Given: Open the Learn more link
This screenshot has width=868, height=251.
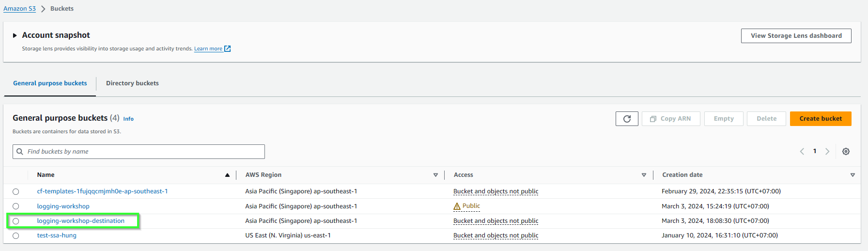Looking at the screenshot, I should click(x=208, y=48).
